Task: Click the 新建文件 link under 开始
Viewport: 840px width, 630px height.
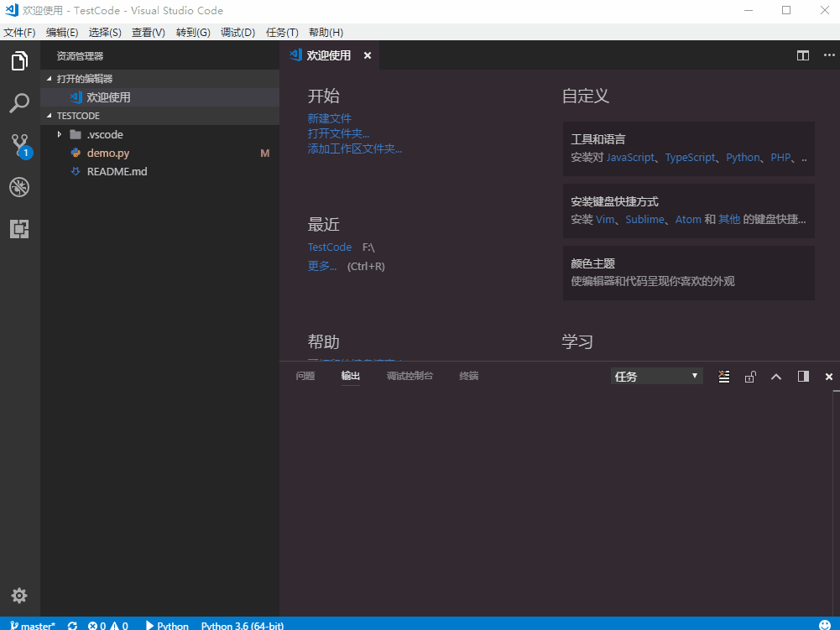Action: tap(329, 118)
